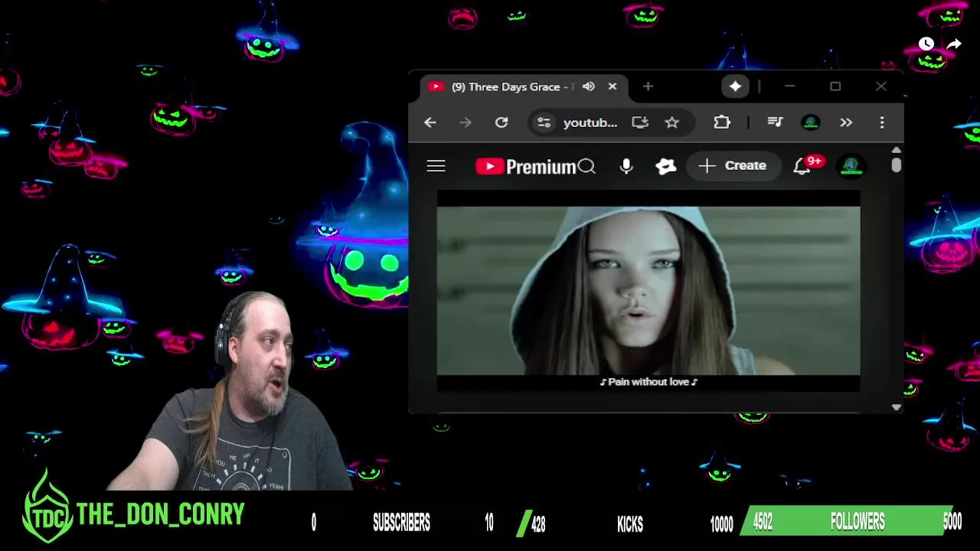The height and width of the screenshot is (551, 980).
Task: Click the KICKS progress bar label
Action: 630,523
